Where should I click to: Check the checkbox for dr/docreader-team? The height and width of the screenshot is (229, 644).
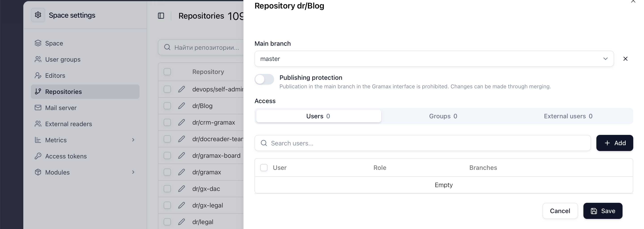(167, 139)
